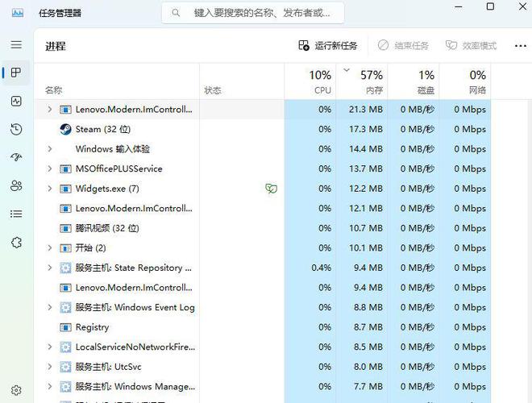Open the App history icon in sidebar

16,129
